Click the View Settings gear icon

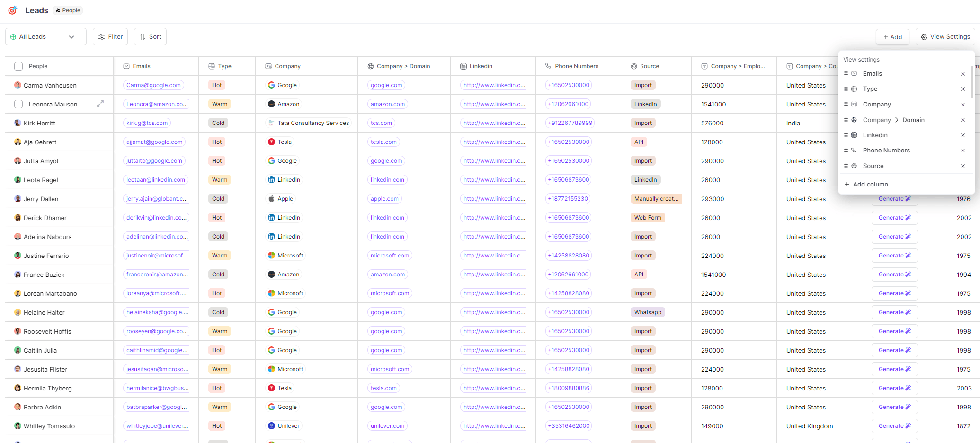[924, 36]
